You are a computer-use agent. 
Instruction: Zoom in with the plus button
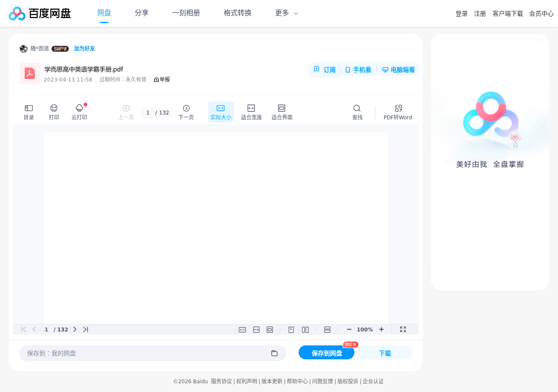click(x=381, y=330)
